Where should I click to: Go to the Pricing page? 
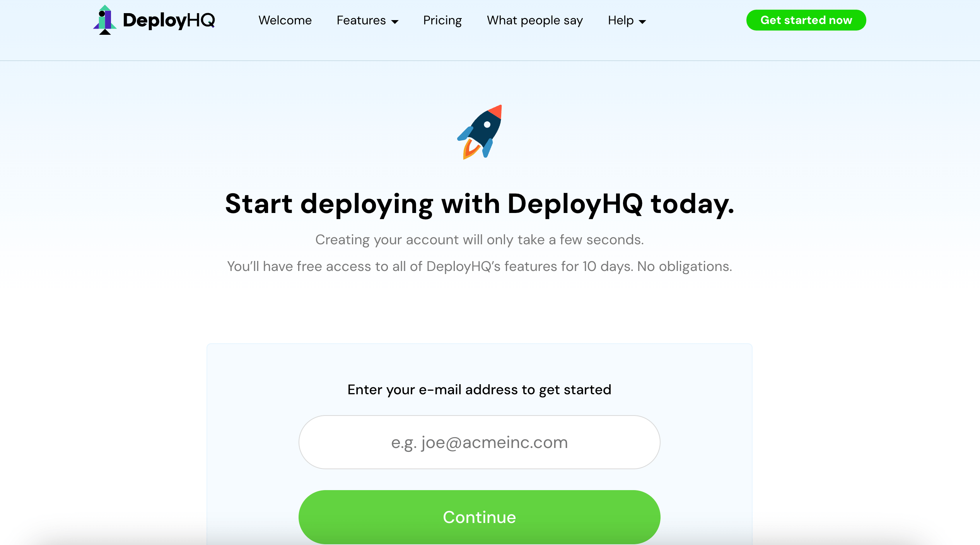click(442, 20)
